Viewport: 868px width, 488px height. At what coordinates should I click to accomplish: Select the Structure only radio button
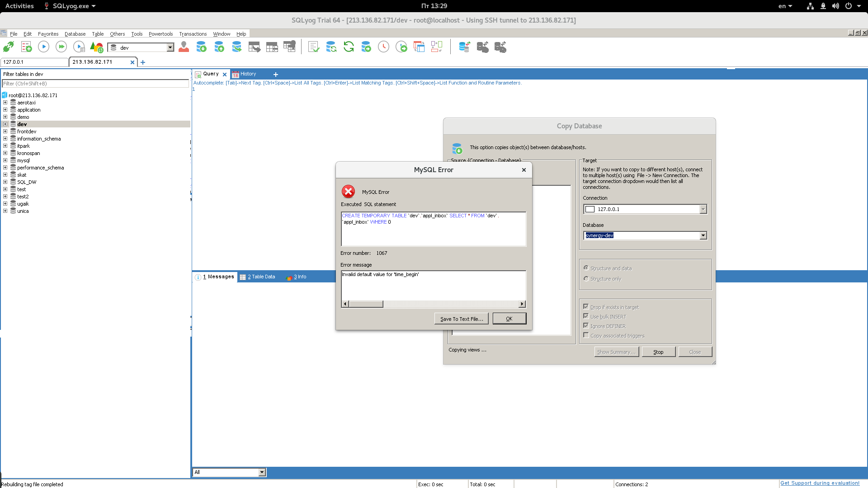pos(586,278)
